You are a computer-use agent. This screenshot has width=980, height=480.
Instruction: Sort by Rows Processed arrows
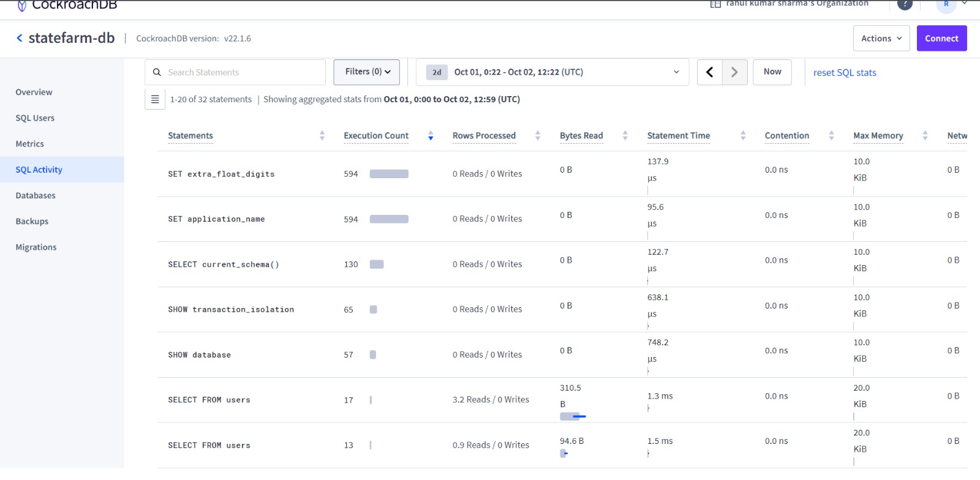pos(538,136)
